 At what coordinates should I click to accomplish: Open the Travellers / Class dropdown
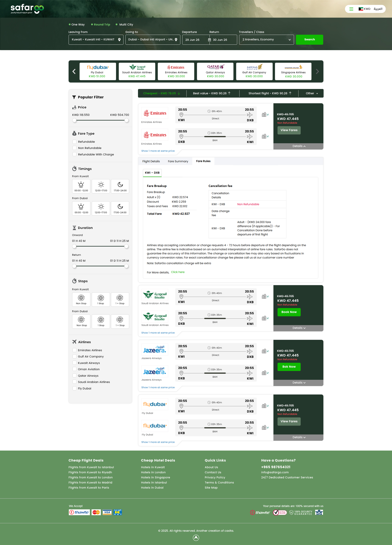266,40
